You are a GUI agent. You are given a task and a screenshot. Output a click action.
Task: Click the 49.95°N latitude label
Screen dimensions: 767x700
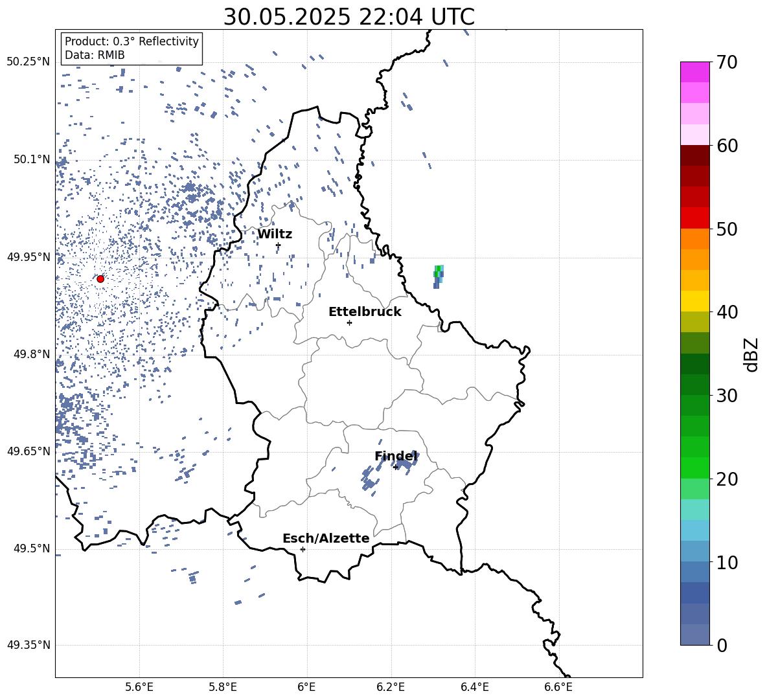tap(29, 256)
